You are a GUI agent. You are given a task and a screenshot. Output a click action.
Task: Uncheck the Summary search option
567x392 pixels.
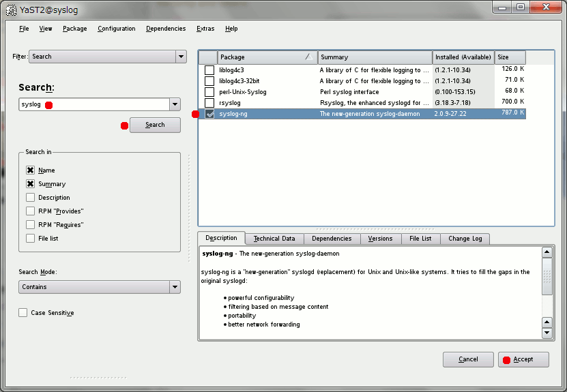(x=31, y=184)
